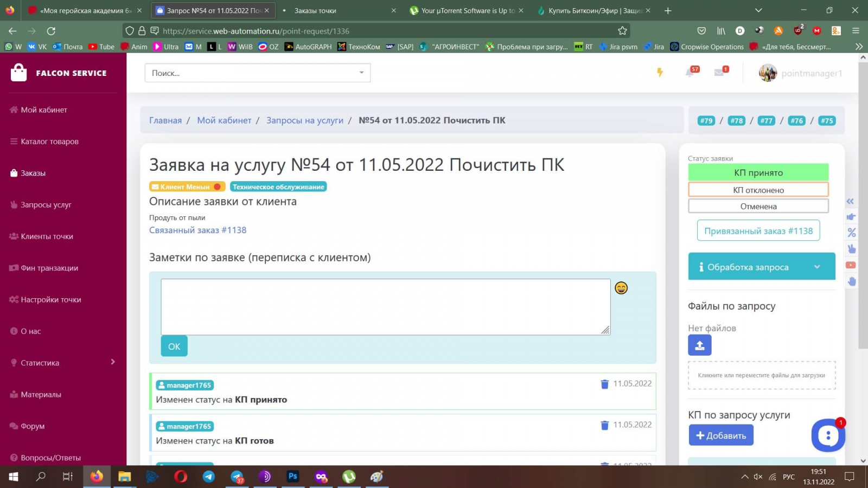Open the chat support widget bubble
This screenshot has height=488, width=868.
pos(828,435)
